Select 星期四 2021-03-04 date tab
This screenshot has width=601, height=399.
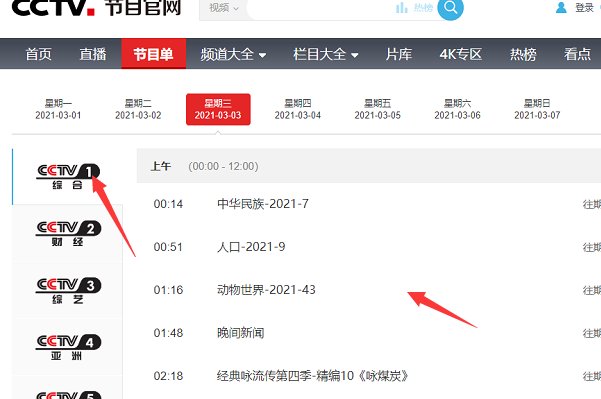297,109
